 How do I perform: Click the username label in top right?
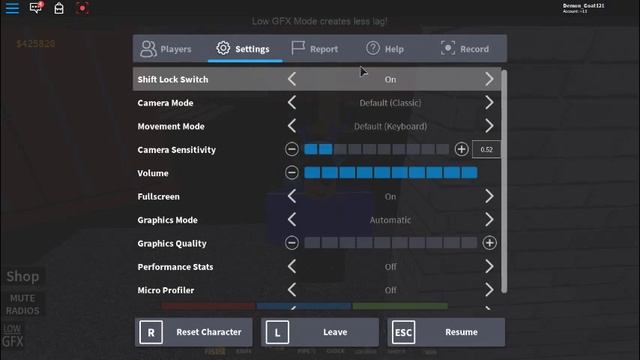point(583,6)
